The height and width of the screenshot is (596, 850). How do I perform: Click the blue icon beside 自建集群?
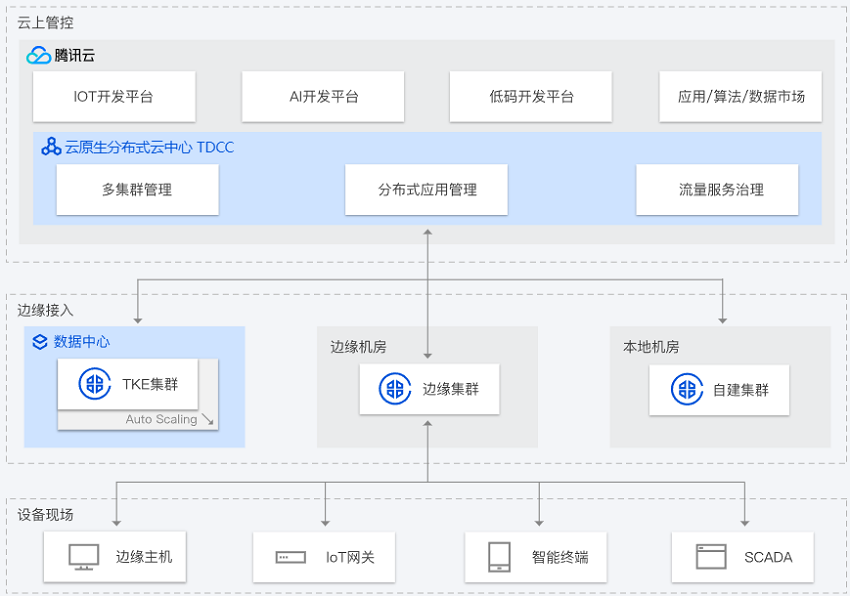click(x=687, y=389)
